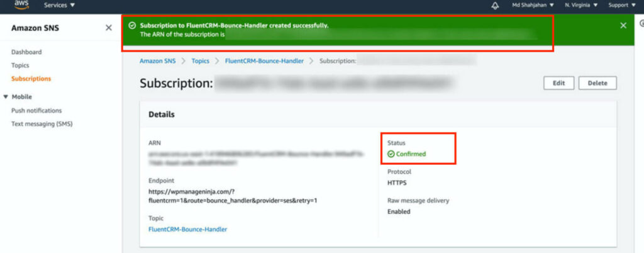Collapse the Mobile section
Image resolution: width=644 pixels, height=253 pixels.
pos(6,97)
